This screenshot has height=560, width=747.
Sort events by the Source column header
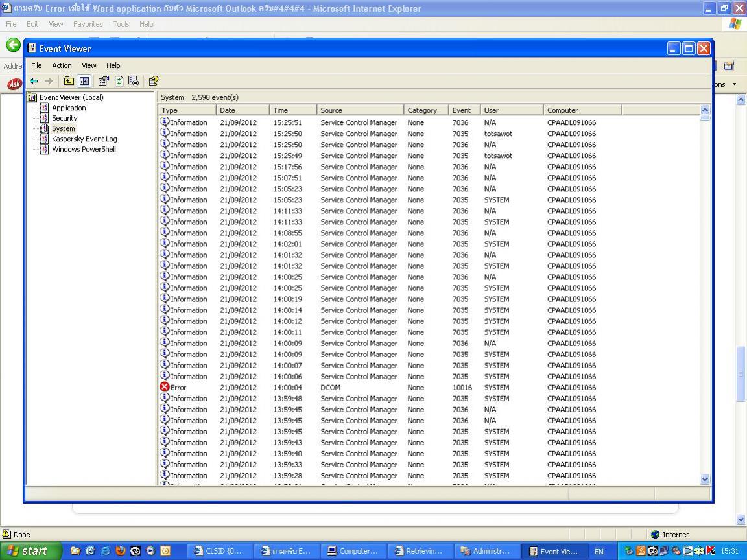click(x=360, y=110)
